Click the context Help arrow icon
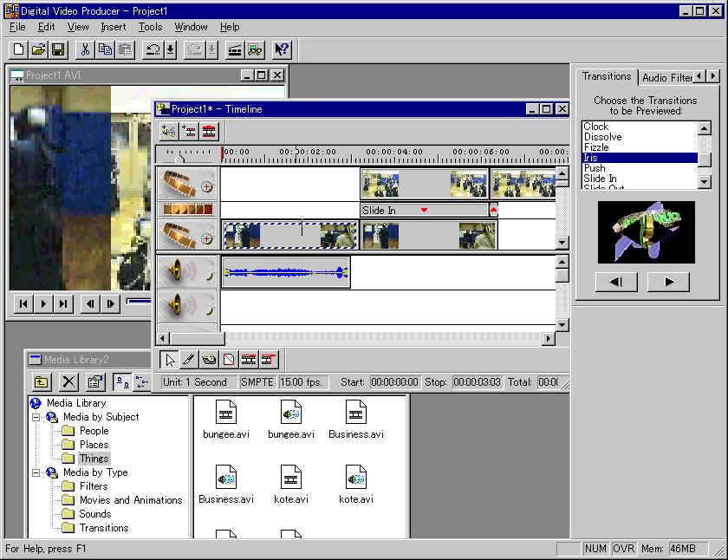 tap(282, 49)
